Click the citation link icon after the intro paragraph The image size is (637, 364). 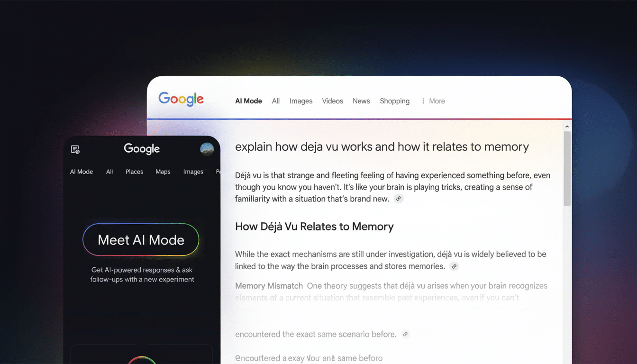click(399, 198)
